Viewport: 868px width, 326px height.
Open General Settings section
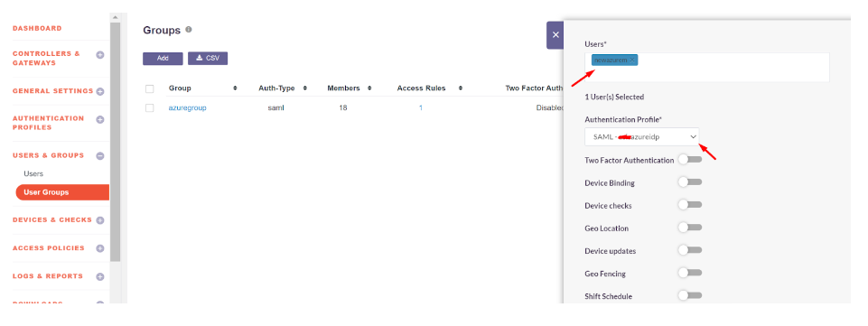point(53,91)
